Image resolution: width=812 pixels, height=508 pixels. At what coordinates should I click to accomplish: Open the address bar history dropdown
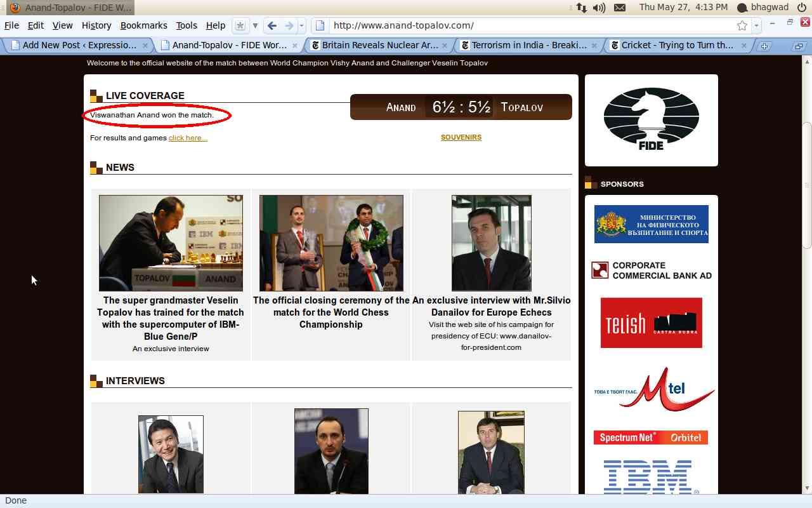(x=756, y=25)
